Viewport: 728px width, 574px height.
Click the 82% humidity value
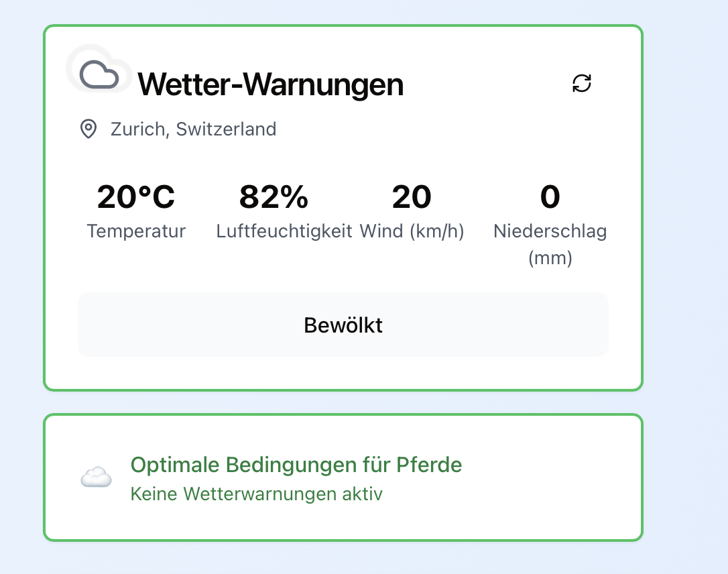274,197
